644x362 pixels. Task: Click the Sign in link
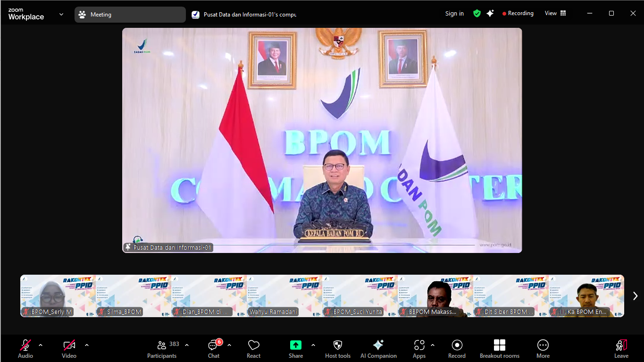454,14
